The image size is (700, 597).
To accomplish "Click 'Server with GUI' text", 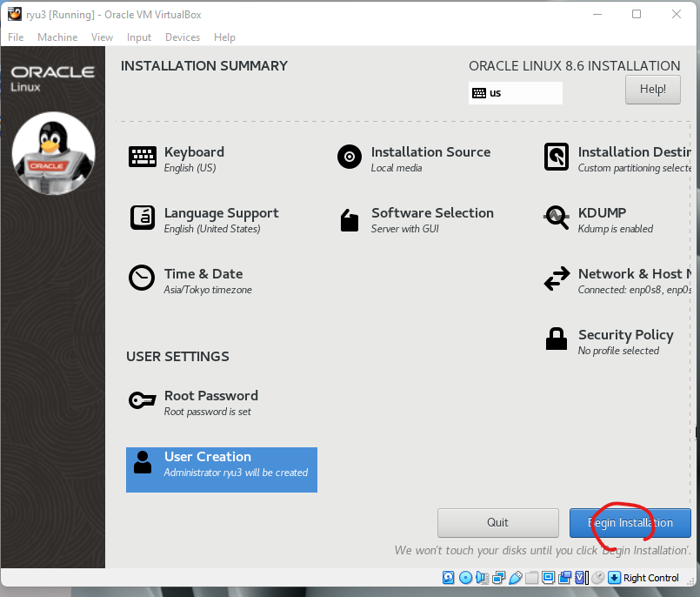I will [405, 229].
